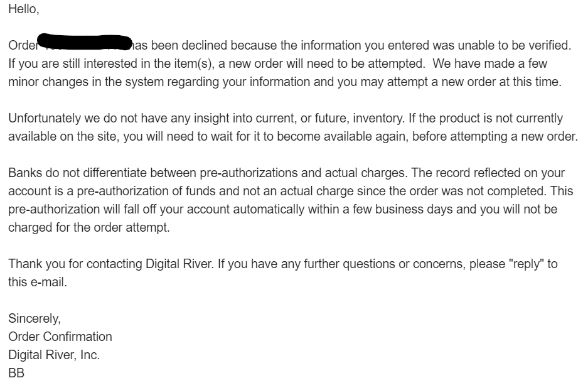Screen dimensions: 588x383
Task: Click "attempt a new order at this time"
Action: (x=474, y=82)
